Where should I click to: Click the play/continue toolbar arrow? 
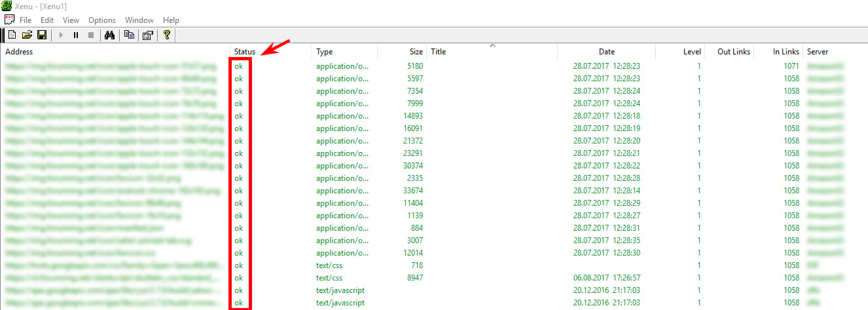tap(62, 35)
